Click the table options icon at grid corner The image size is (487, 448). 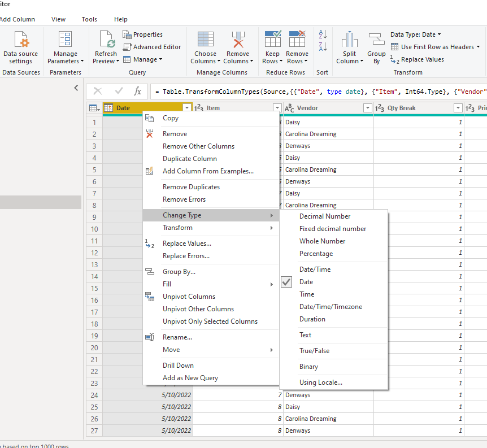point(94,108)
